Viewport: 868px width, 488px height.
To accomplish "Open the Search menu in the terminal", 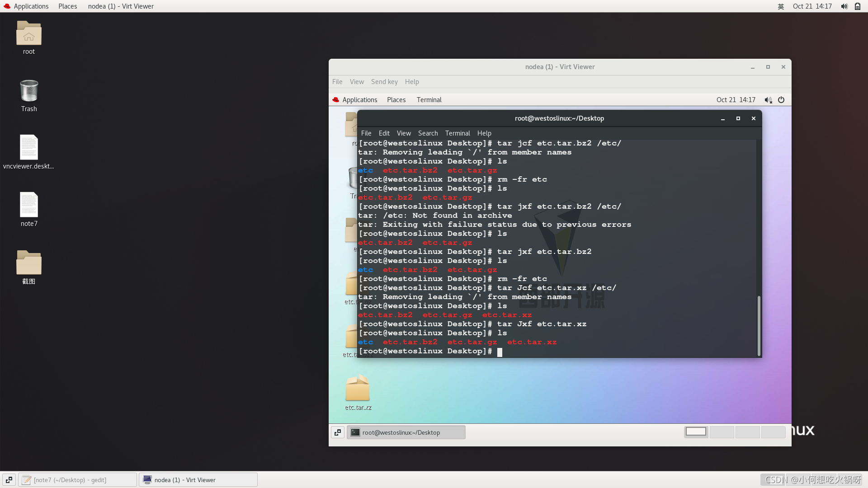I will point(428,133).
